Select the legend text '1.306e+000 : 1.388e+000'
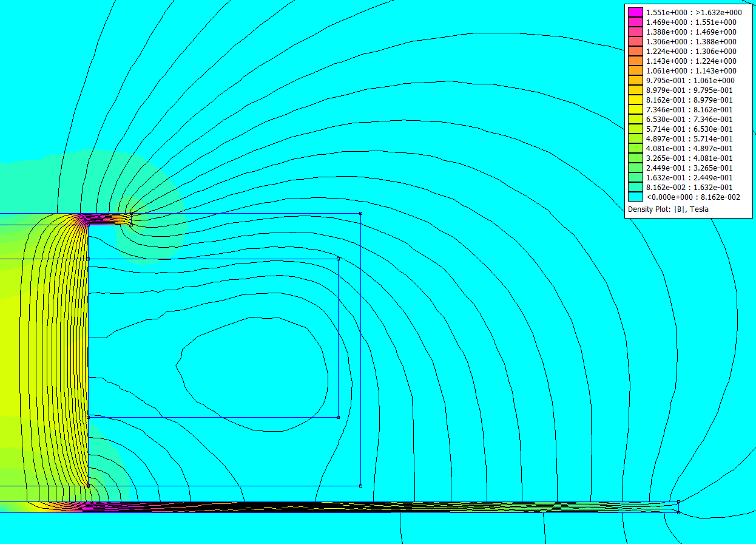Screen dimensions: 756x544 691,41
